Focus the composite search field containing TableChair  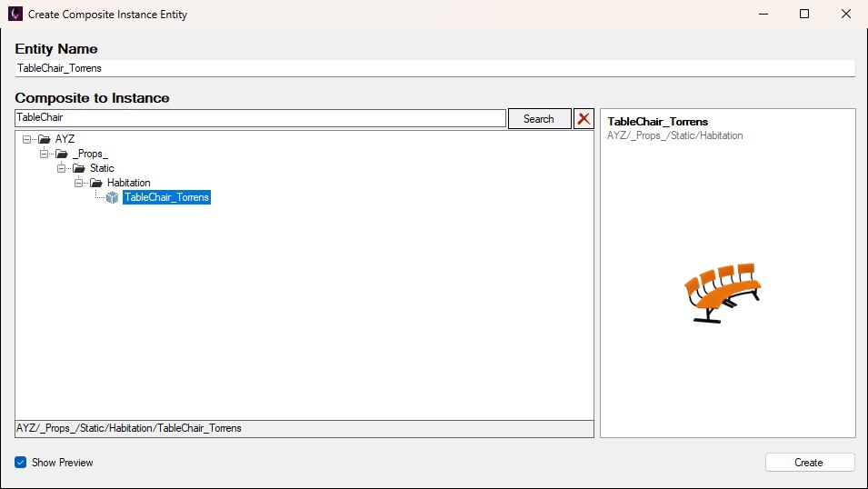pos(260,117)
